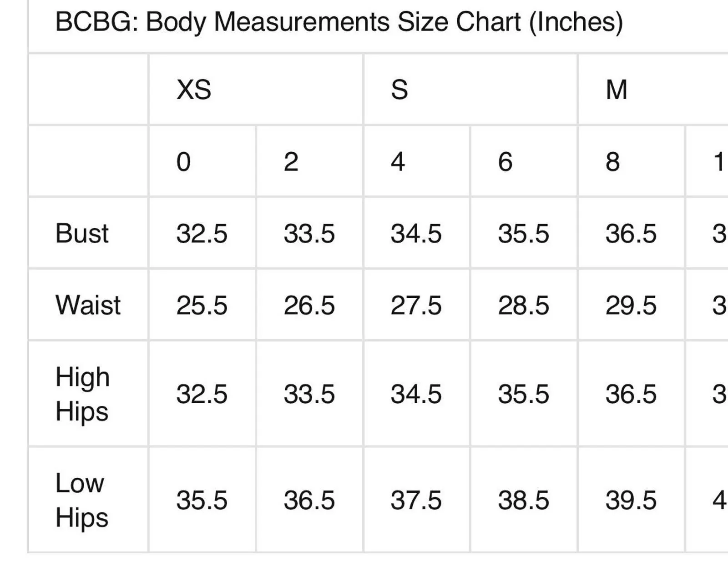Select the M size header cell
728x581 pixels.
(x=653, y=89)
